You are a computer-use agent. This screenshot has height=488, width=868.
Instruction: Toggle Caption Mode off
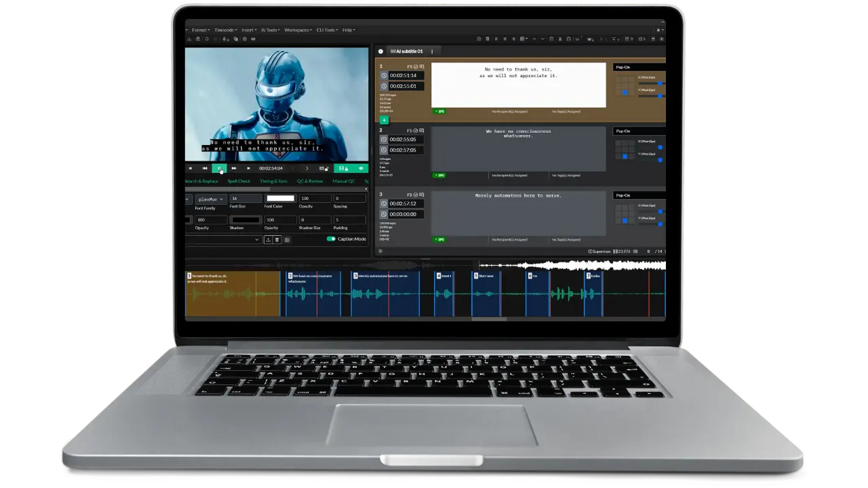point(331,239)
